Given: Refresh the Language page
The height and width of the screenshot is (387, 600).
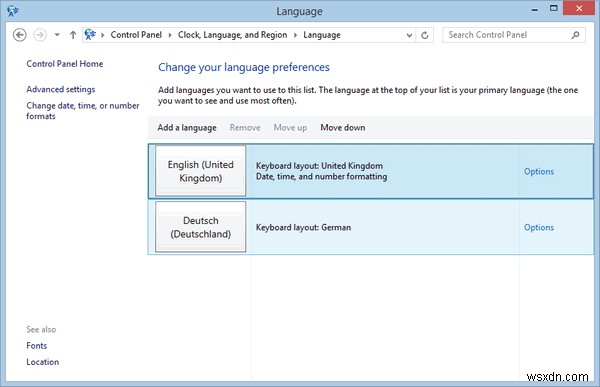Looking at the screenshot, I should (424, 35).
